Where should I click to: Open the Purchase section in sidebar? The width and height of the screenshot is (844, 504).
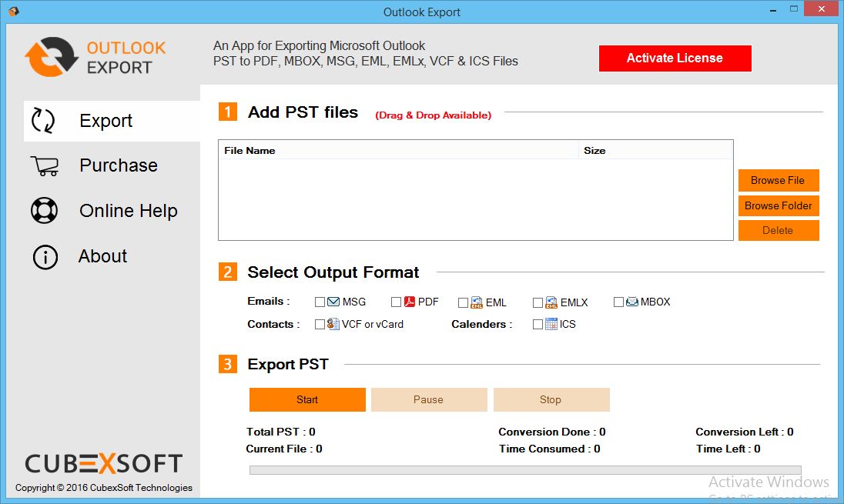pyautogui.click(x=118, y=165)
